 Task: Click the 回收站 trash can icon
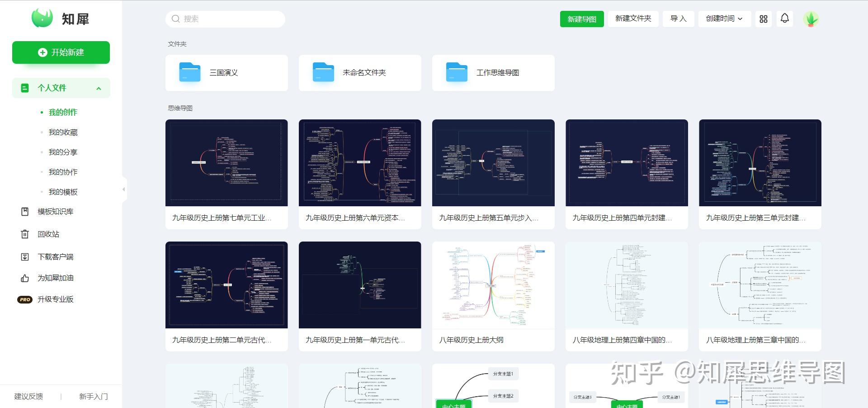25,234
